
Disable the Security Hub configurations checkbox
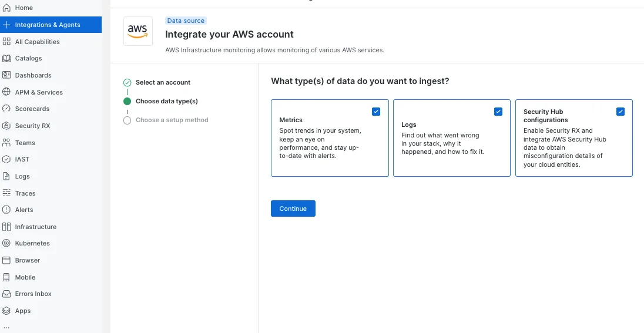620,112
